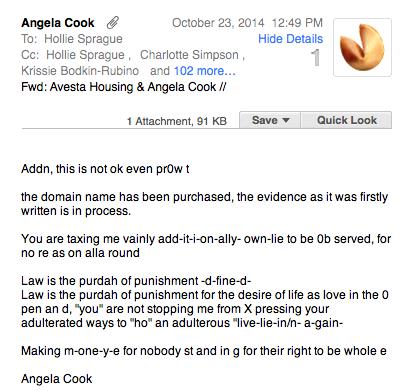Expand the 102 more recipients list
This screenshot has width=408, height=391.
(205, 71)
